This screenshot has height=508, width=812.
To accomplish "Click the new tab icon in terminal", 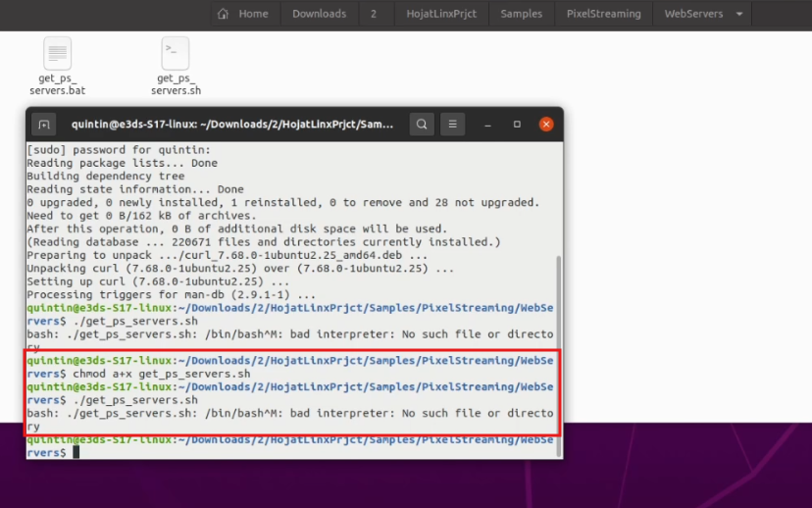I will tap(43, 125).
